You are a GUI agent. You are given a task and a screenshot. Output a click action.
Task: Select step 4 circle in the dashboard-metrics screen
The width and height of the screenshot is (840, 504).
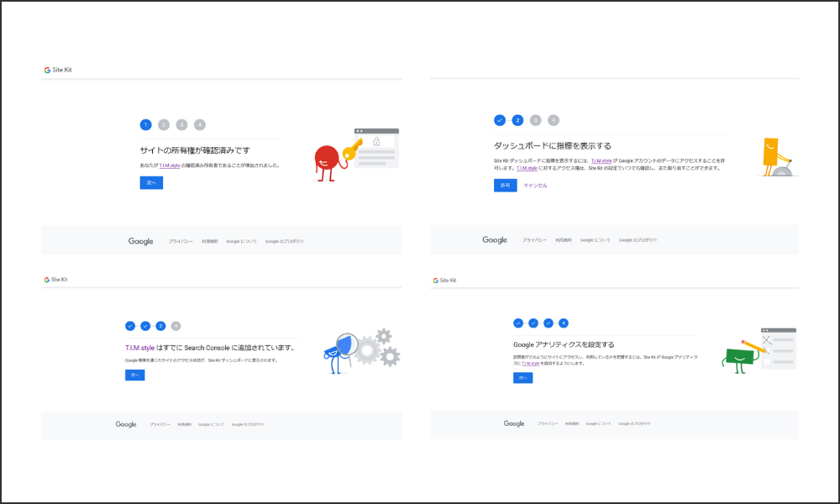(x=554, y=120)
